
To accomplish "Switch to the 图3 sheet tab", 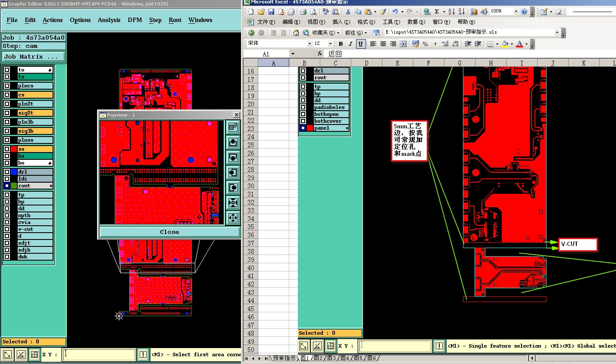I will coord(331,358).
